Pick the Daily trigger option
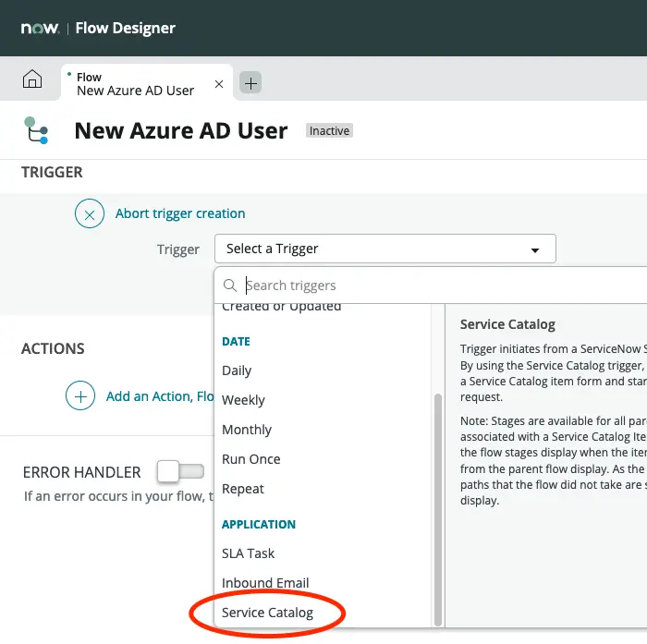Screen dimensions: 647x644 [x=237, y=371]
